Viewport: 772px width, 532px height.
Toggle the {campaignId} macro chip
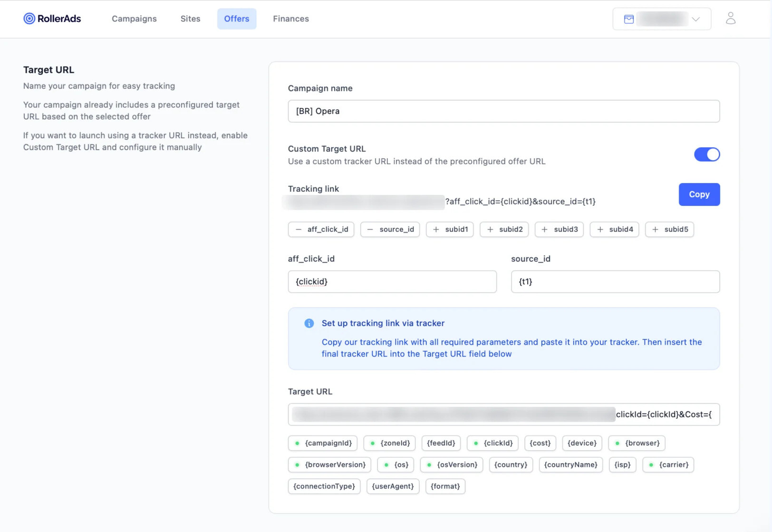323,443
